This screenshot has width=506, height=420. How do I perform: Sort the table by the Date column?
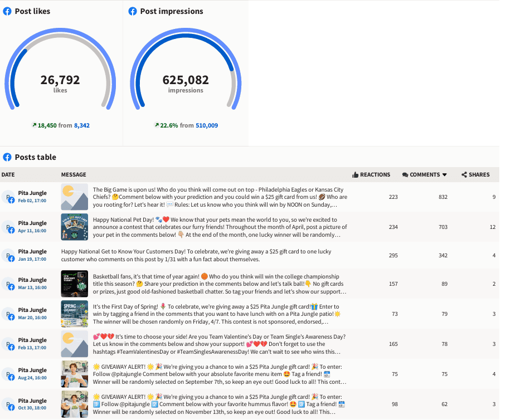[x=8, y=175]
